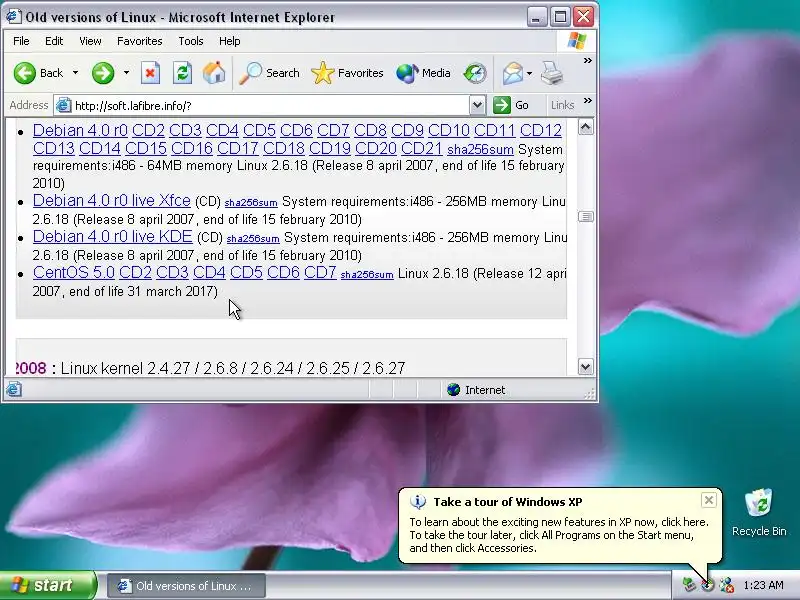The height and width of the screenshot is (600, 800).
Task: Click the Mail envelope icon
Action: coord(512,73)
